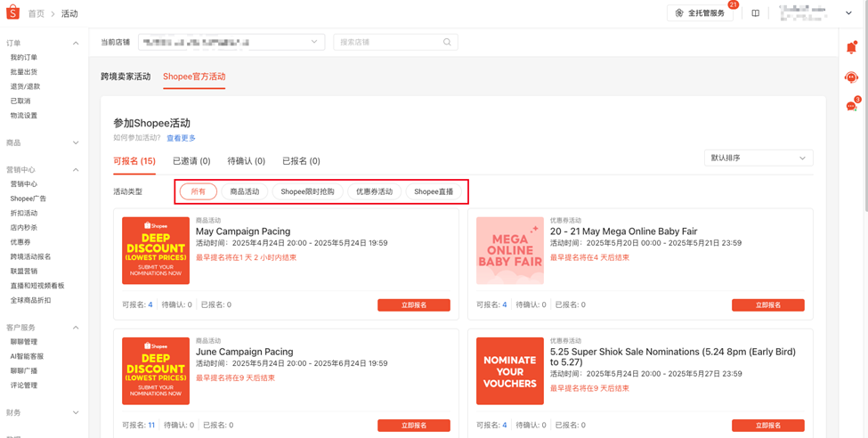Click the 全托管服务 button
868x438 pixels.
701,13
